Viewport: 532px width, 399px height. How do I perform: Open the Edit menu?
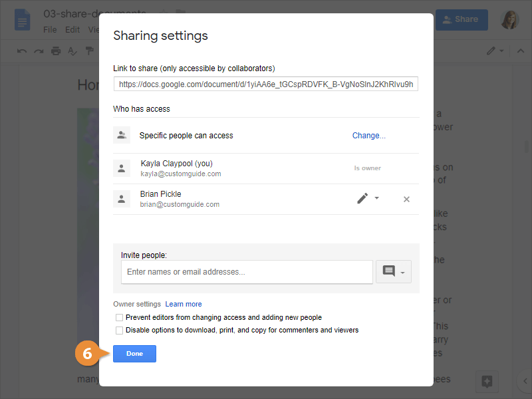72,30
